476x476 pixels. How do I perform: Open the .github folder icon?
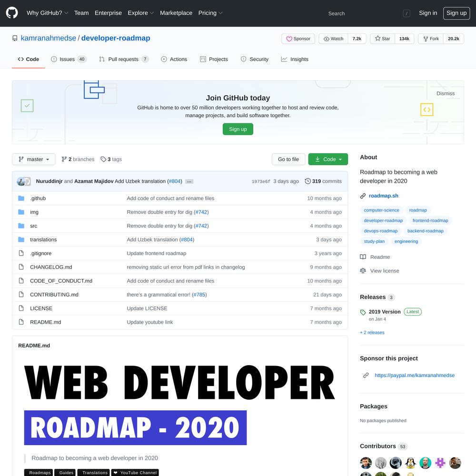point(21,198)
